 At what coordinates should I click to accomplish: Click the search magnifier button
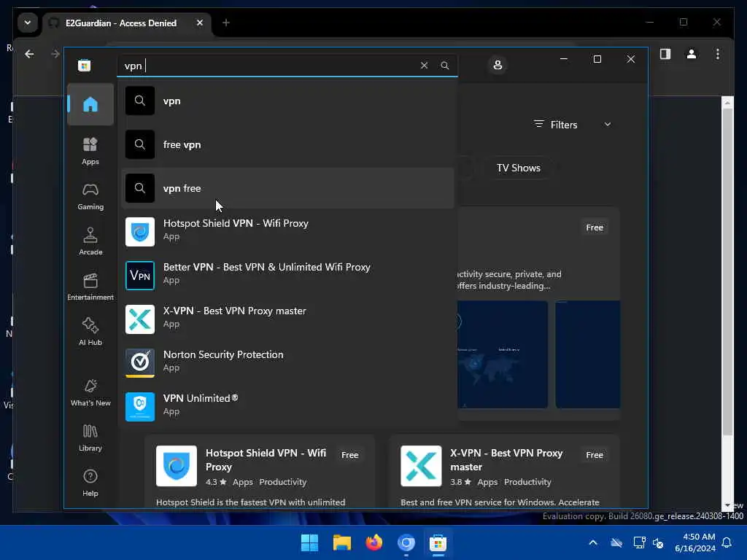click(x=445, y=65)
